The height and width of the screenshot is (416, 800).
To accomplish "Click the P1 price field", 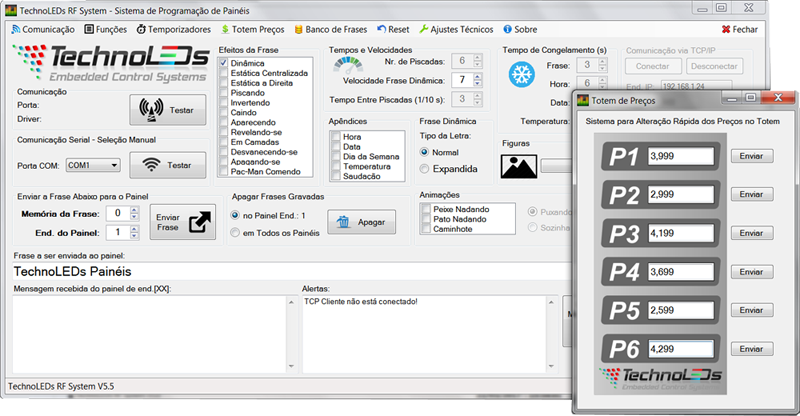I will click(681, 156).
